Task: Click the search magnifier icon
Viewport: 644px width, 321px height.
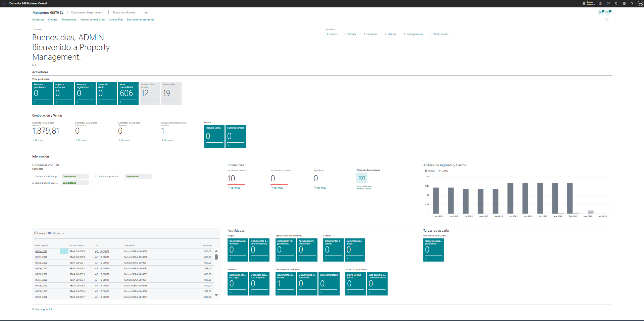Action: [608, 3]
